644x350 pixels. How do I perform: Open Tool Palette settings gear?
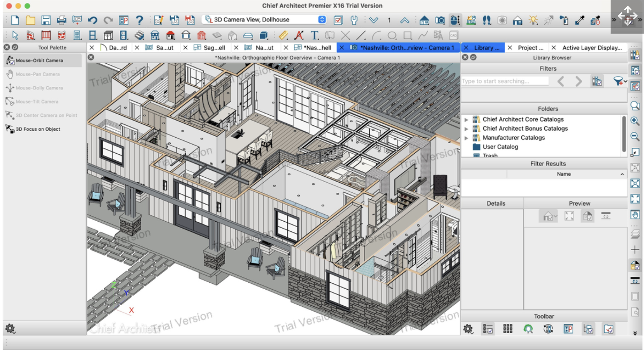(x=10, y=328)
